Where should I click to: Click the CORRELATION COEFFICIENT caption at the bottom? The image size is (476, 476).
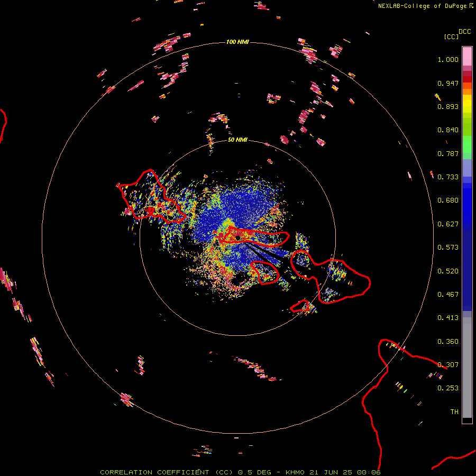(x=240, y=472)
